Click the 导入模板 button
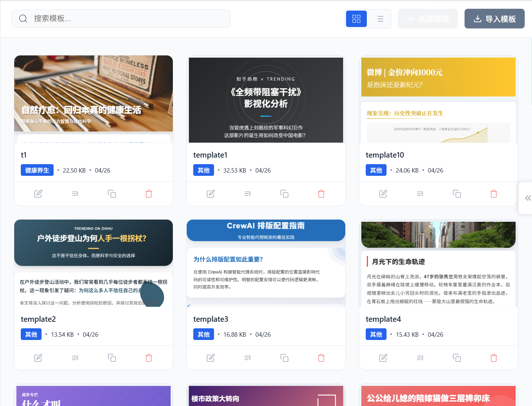 (x=494, y=19)
